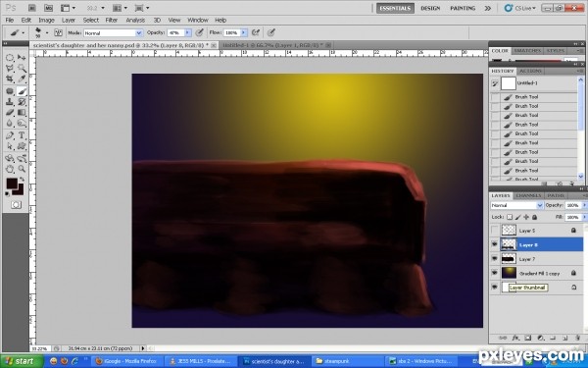The width and height of the screenshot is (588, 368).
Task: Toggle lock transparent pixels
Action: 510,217
